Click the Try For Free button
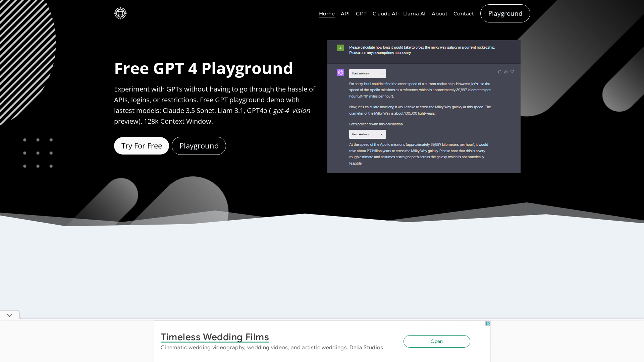This screenshot has height=362, width=644. [142, 146]
